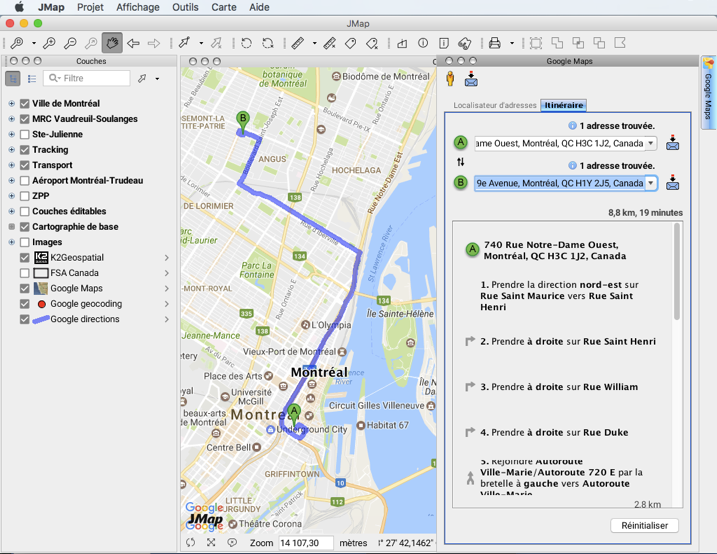This screenshot has width=717, height=554.
Task: Click the directions list scrollbar
Action: click(x=677, y=272)
